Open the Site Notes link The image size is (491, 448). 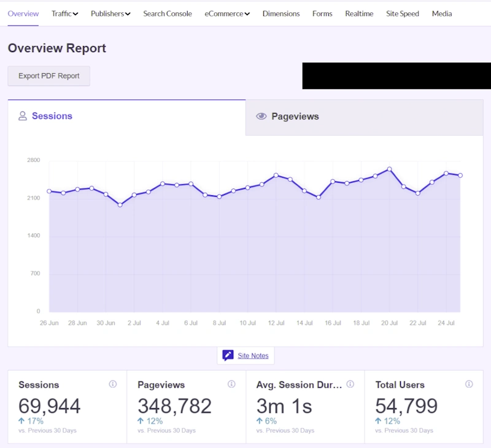coord(253,356)
